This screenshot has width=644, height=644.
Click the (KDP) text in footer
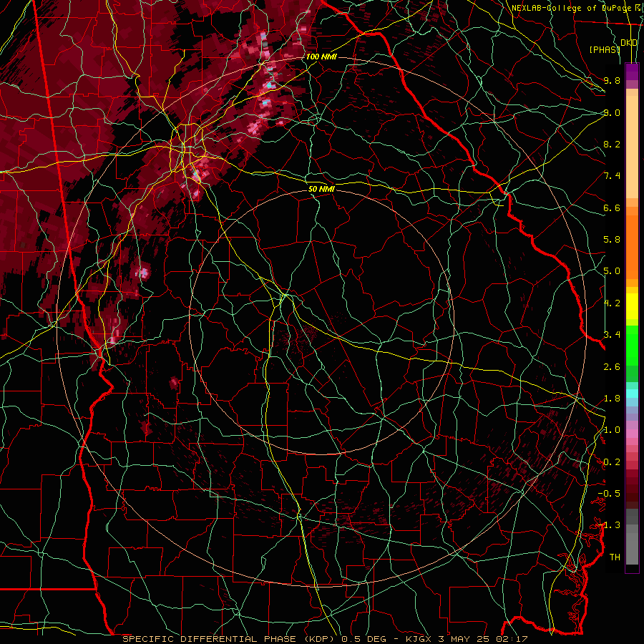tap(318, 639)
